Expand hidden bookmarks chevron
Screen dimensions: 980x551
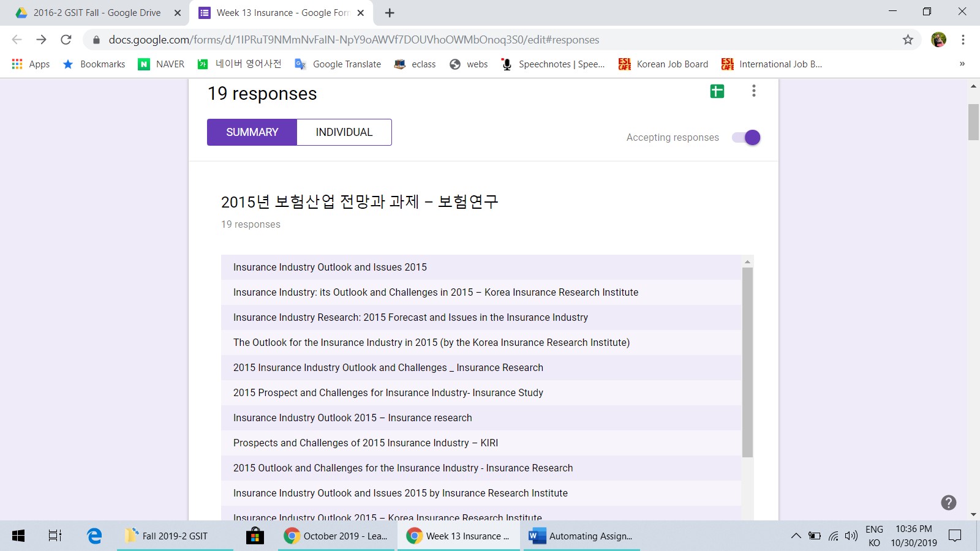click(962, 64)
